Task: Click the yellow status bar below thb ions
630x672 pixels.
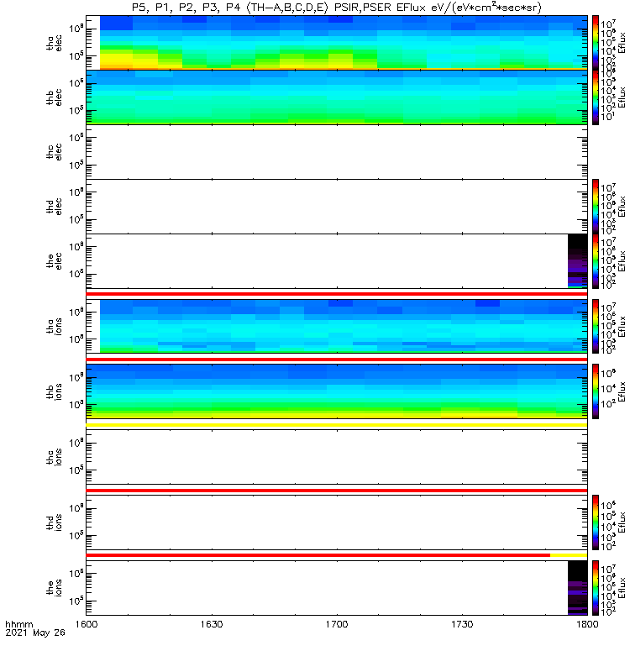Action: pos(337,425)
